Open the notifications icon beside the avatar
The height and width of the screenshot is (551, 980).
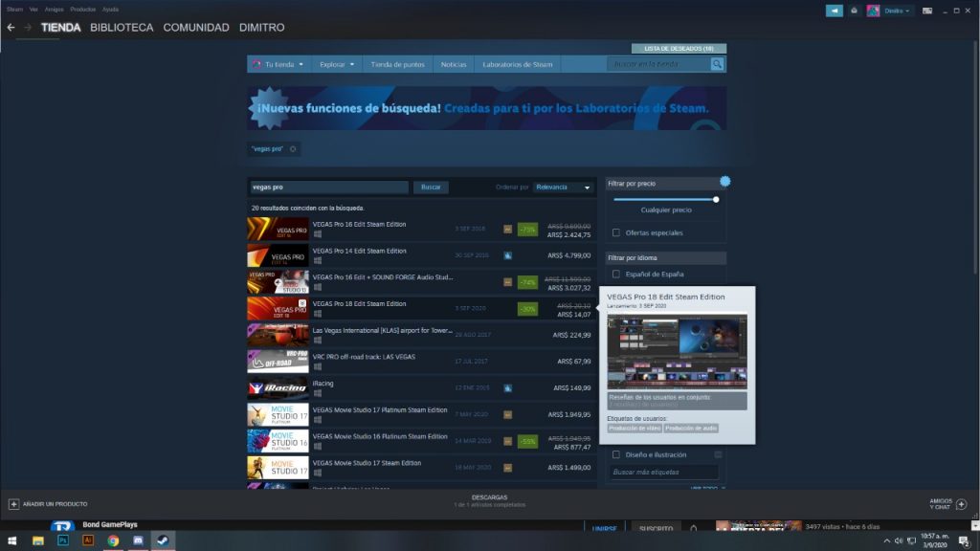[x=854, y=11]
